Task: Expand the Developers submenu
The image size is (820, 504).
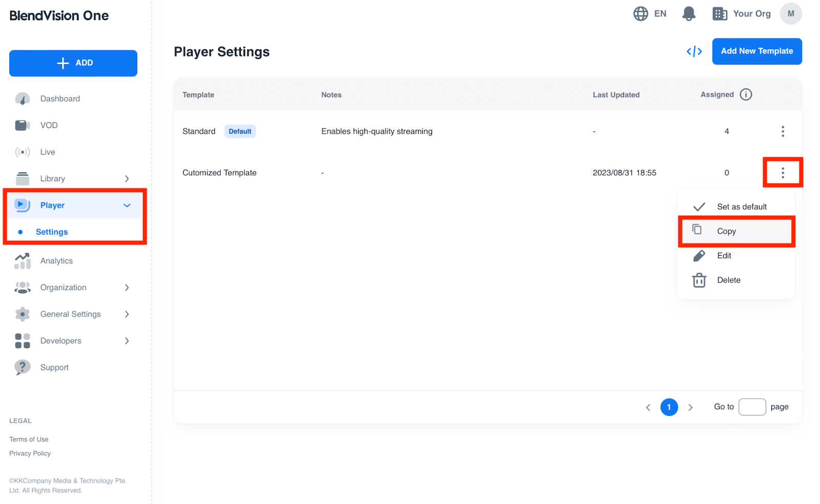Action: tap(127, 341)
